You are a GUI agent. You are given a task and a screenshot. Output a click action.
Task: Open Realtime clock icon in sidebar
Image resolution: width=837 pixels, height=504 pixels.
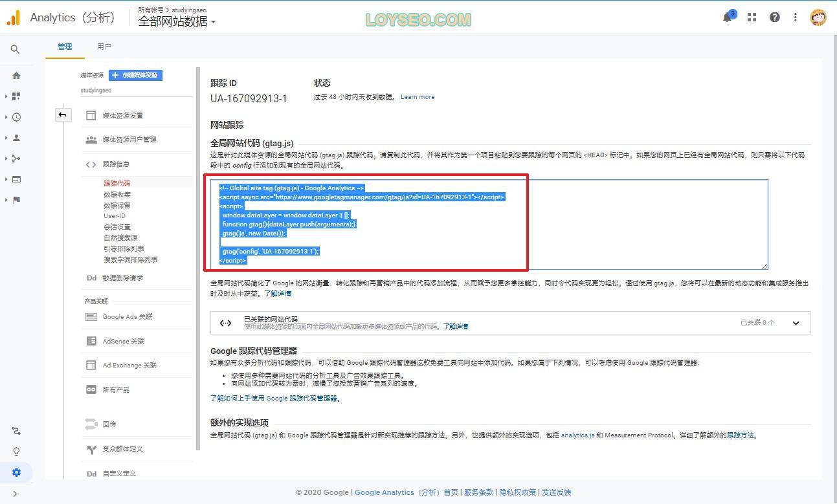click(16, 117)
